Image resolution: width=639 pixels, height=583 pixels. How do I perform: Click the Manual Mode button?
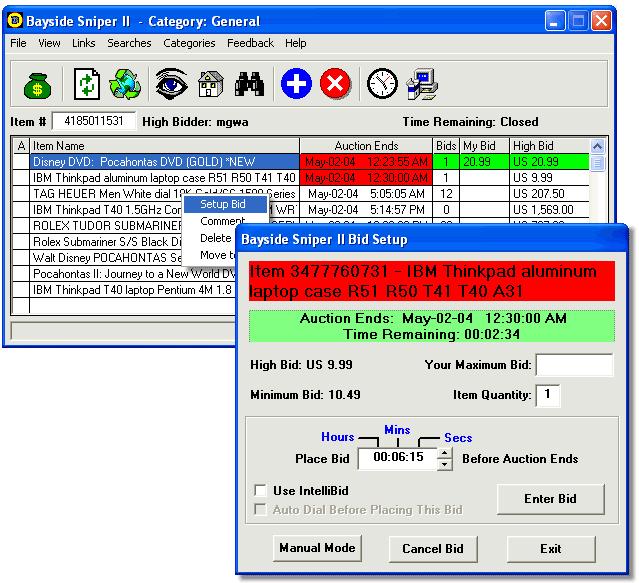click(317, 548)
